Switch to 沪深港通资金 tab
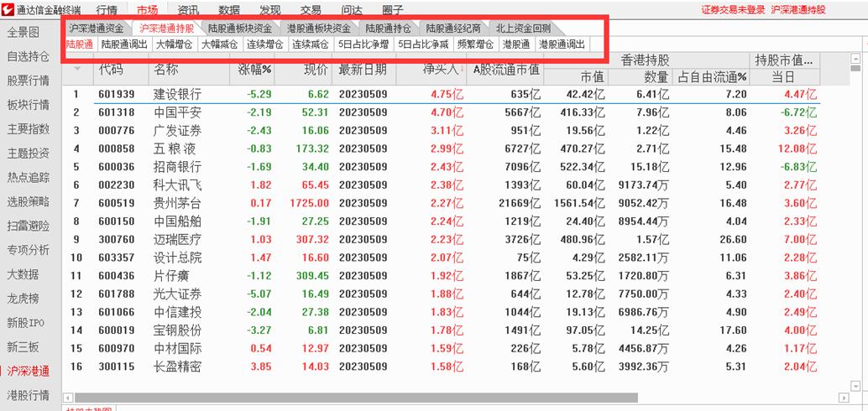The width and height of the screenshot is (868, 411). click(97, 29)
